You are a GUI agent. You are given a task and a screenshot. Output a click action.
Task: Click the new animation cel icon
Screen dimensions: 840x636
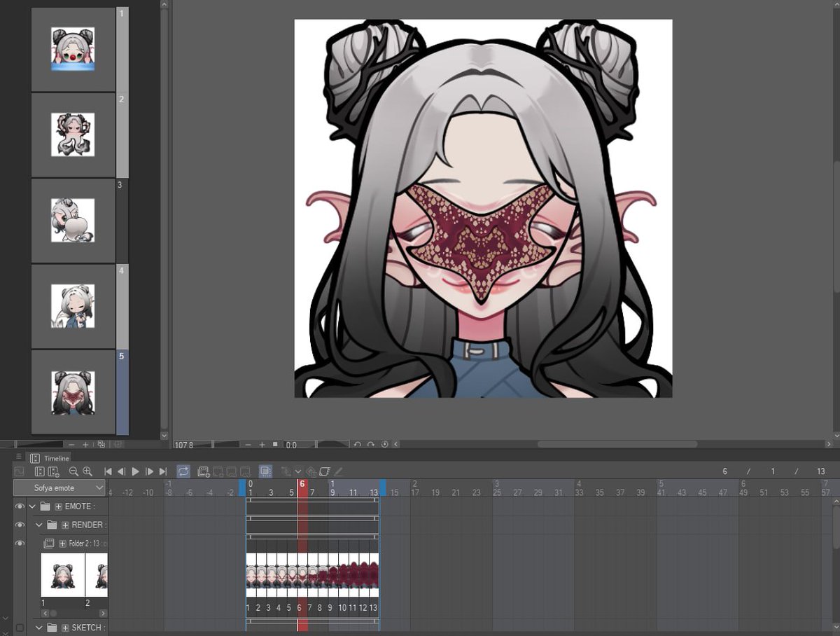(218, 471)
